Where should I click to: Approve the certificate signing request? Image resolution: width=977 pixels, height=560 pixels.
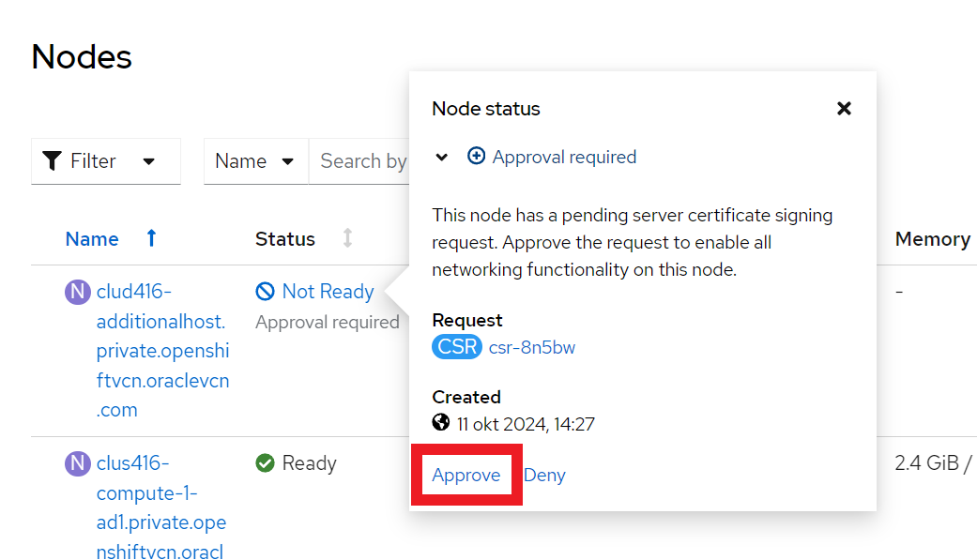click(466, 475)
